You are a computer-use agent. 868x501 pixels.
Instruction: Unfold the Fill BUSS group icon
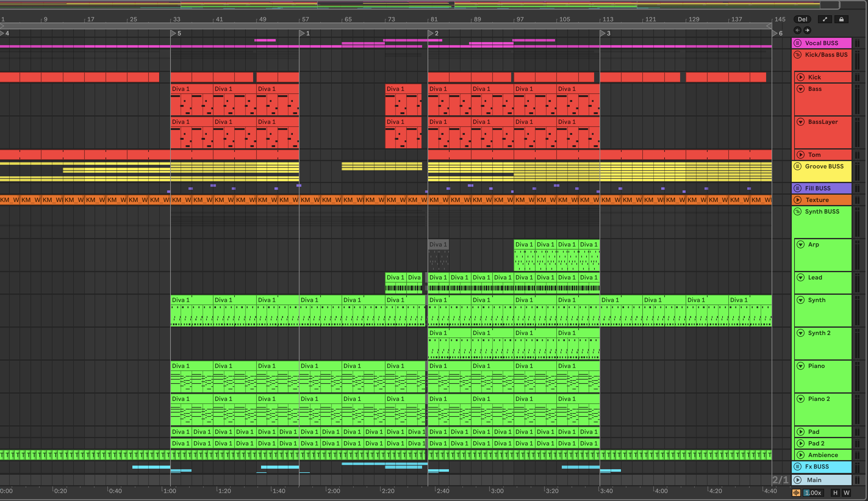[x=798, y=188]
